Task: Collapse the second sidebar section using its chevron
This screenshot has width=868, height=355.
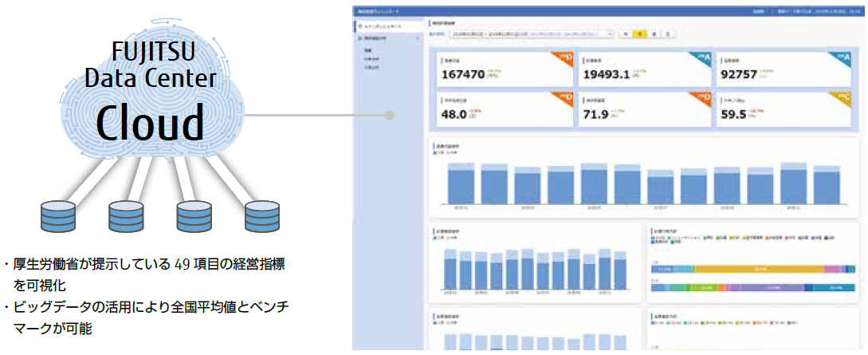Action: tap(418, 39)
